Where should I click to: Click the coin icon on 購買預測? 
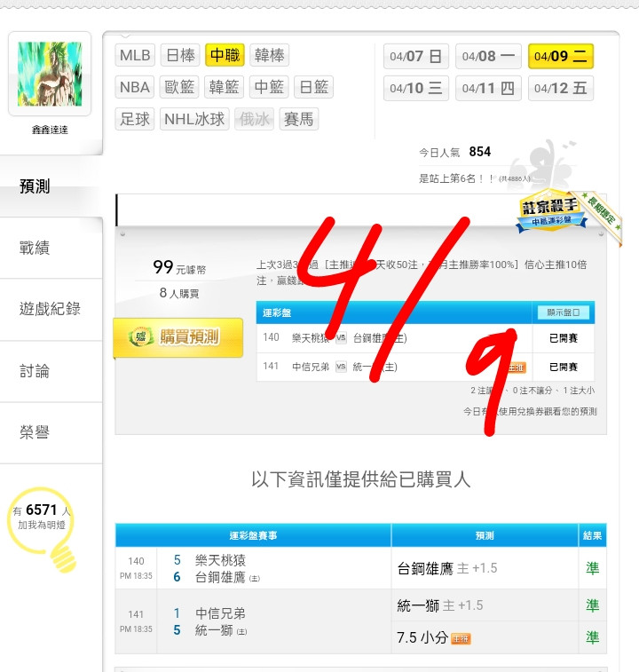[x=141, y=336]
